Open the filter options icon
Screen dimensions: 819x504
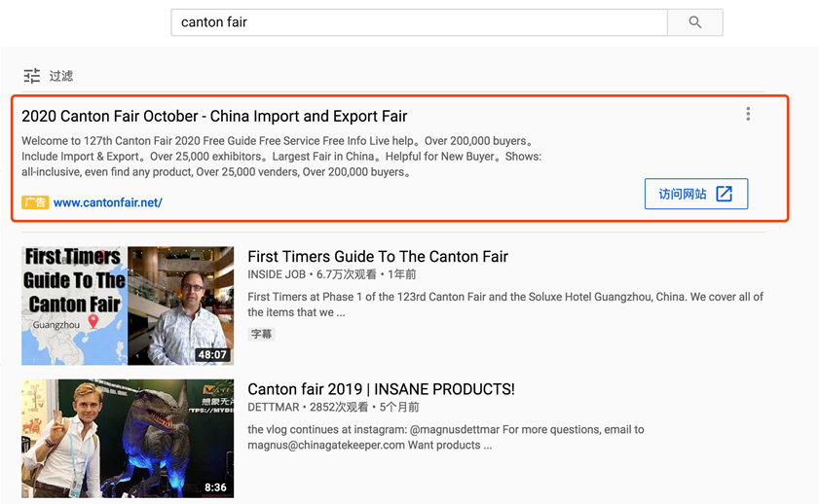point(32,76)
